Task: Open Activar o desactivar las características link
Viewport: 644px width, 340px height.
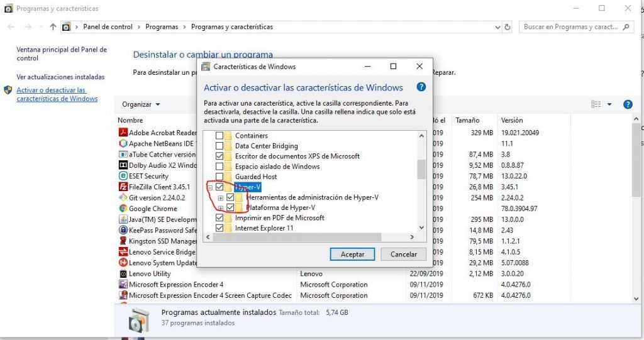Action: [57, 94]
